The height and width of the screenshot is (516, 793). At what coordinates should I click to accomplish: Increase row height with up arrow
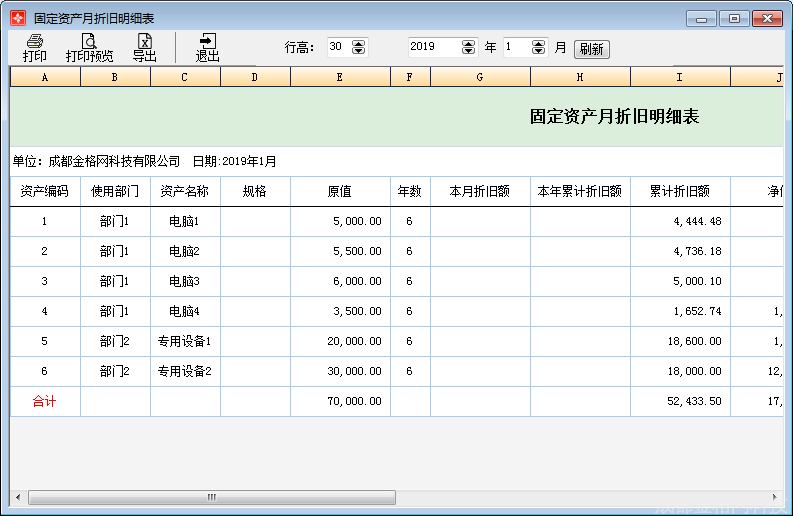point(360,43)
